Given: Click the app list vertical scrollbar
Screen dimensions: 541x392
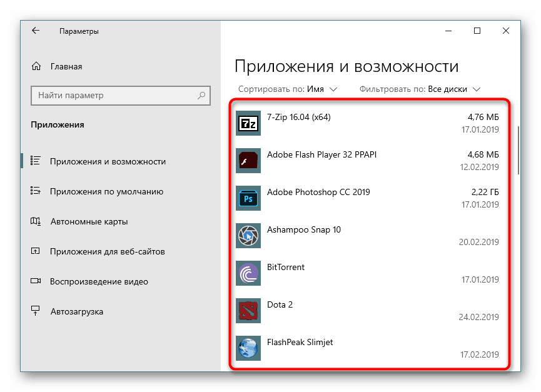Looking at the screenshot, I should coord(518,150).
